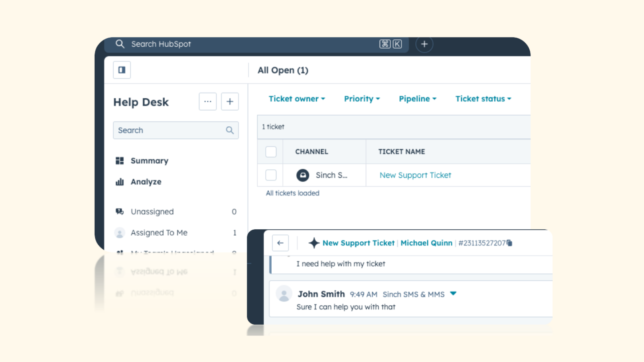This screenshot has height=362, width=644.
Task: Click the Unassigned conversations icon
Action: tap(119, 212)
